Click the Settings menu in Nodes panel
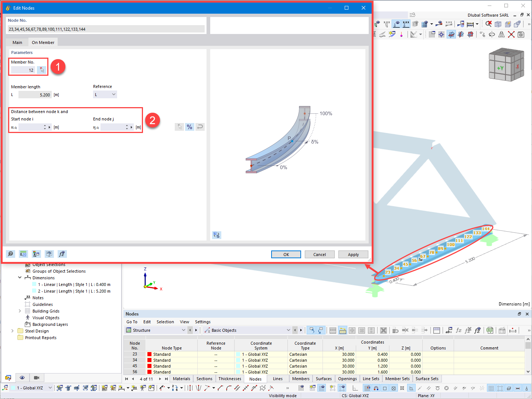532x399 pixels. coord(203,322)
